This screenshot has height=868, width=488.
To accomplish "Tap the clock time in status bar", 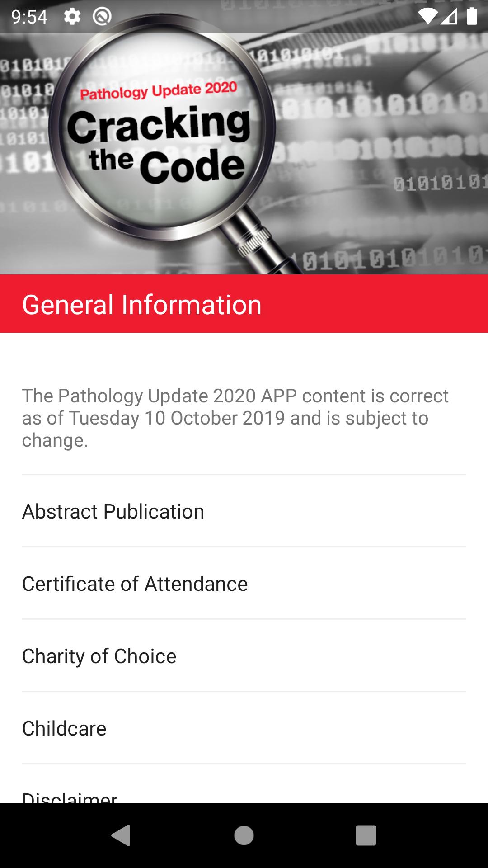I will pyautogui.click(x=29, y=17).
